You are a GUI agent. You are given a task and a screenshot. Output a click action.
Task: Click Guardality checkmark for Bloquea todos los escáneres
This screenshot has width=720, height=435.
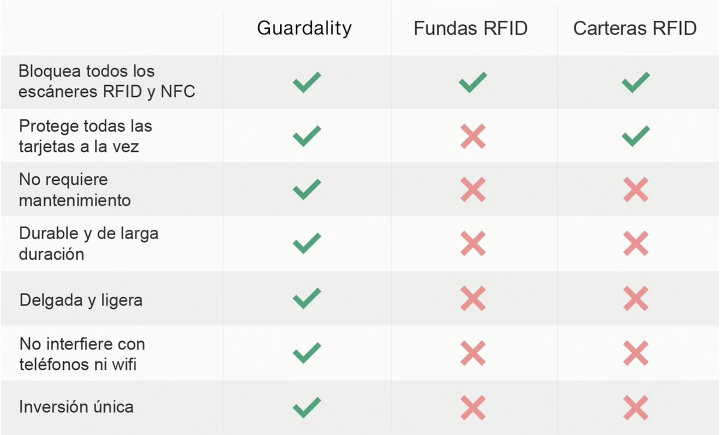(x=307, y=82)
